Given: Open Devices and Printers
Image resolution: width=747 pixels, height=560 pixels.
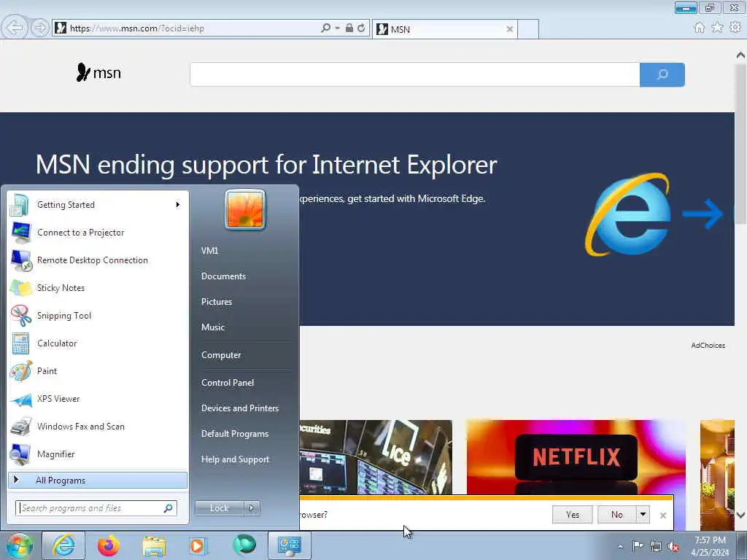Looking at the screenshot, I should tap(239, 408).
